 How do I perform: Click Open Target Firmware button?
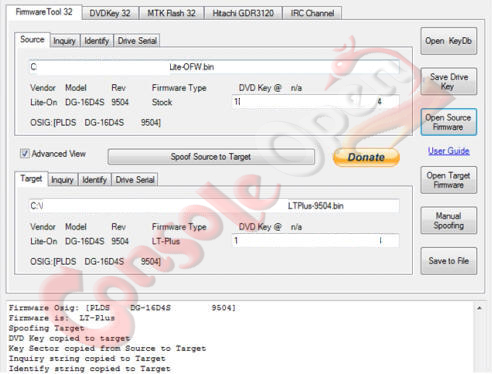(449, 180)
